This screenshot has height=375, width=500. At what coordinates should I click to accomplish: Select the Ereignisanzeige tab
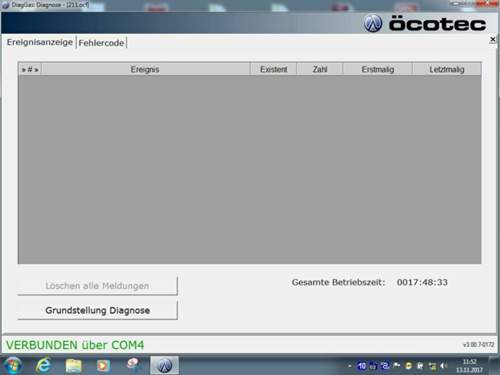pos(40,42)
